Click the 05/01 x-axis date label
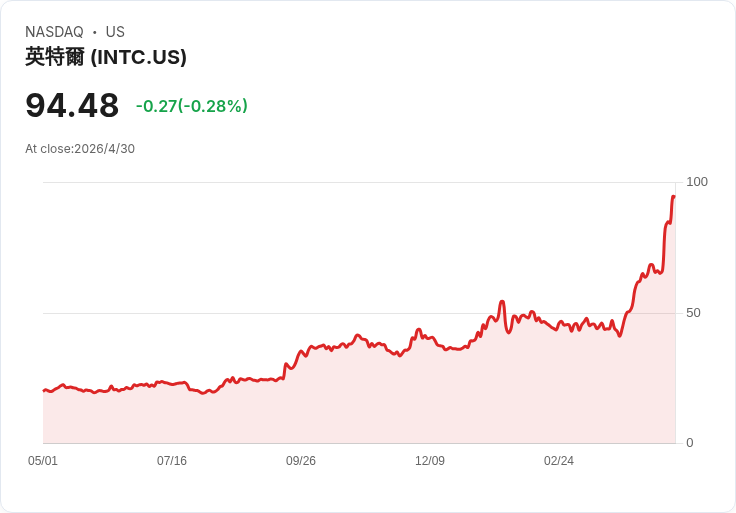Screen dimensions: 736x513 click(43, 460)
